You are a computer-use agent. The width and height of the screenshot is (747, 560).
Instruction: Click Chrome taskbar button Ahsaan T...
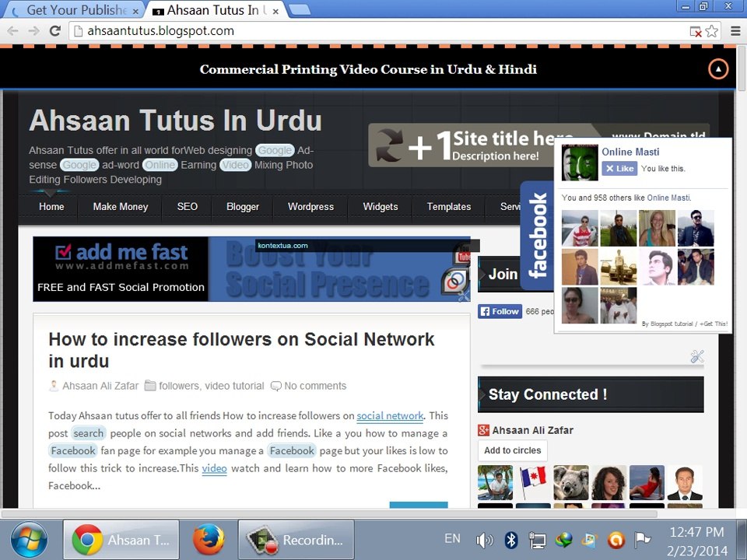pos(121,540)
